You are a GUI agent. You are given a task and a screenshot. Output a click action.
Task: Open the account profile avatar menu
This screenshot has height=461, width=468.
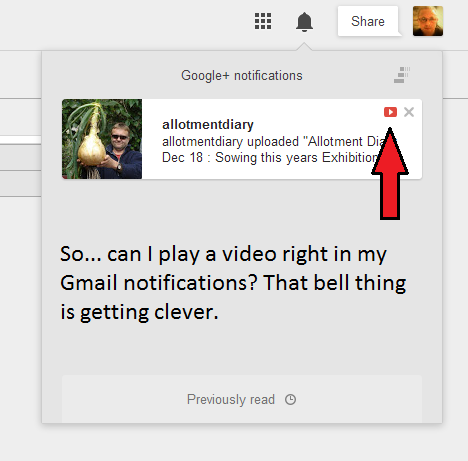point(428,21)
